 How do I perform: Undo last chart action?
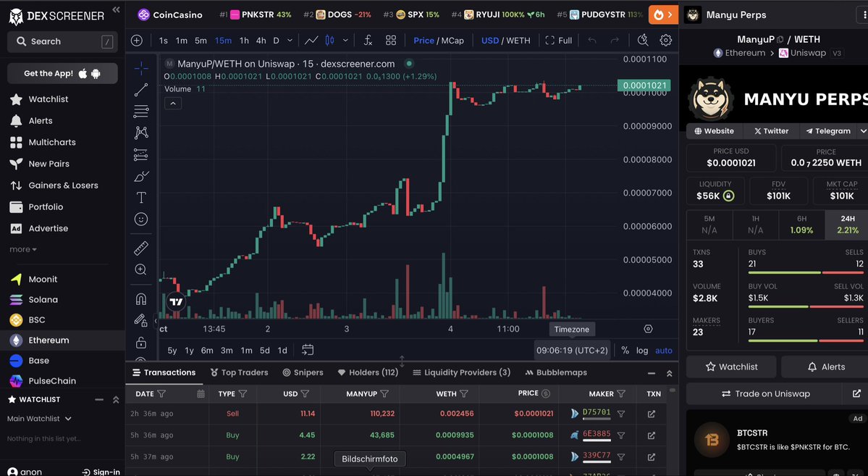pyautogui.click(x=592, y=41)
